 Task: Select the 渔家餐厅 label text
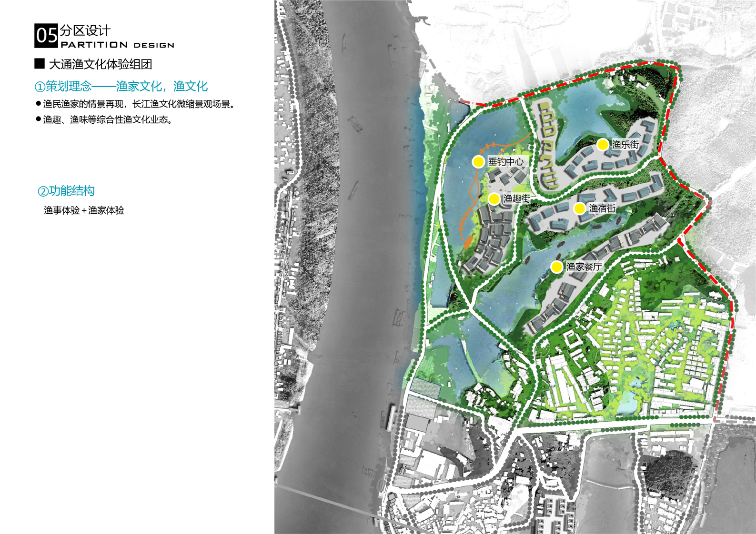coord(584,267)
